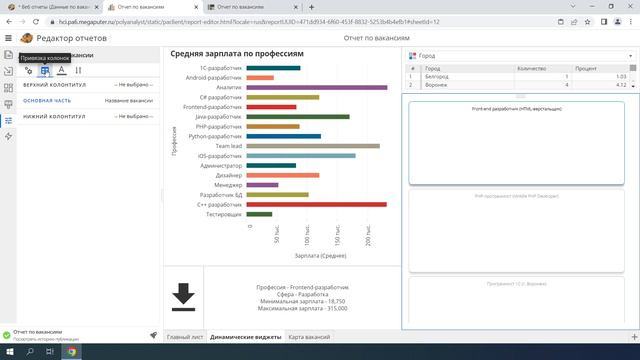Select the Программист 1С vacancy card

[x=516, y=300]
